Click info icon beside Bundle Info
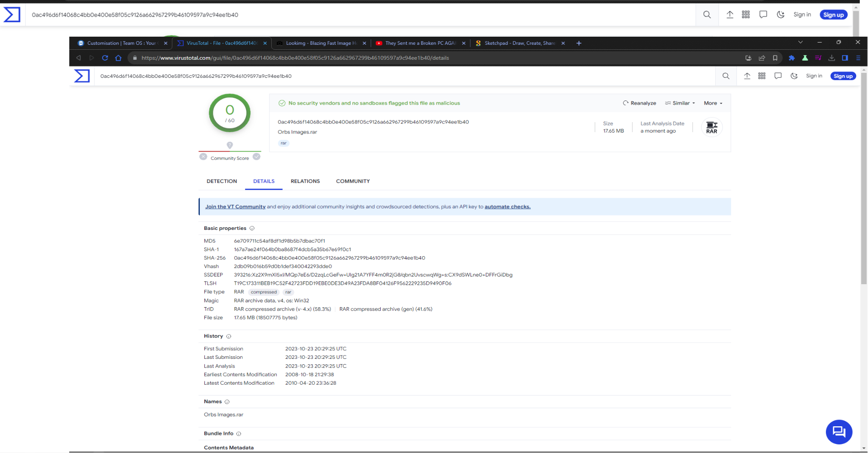 click(239, 434)
